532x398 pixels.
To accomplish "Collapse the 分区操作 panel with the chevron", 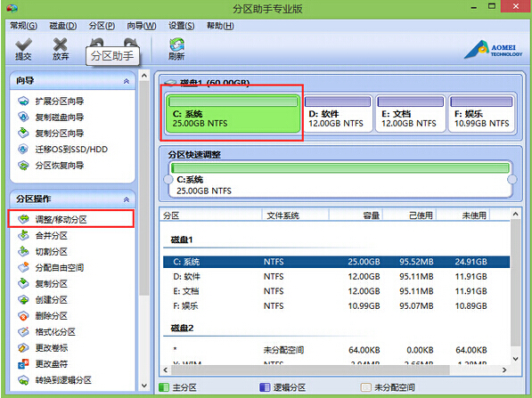I will (x=127, y=199).
